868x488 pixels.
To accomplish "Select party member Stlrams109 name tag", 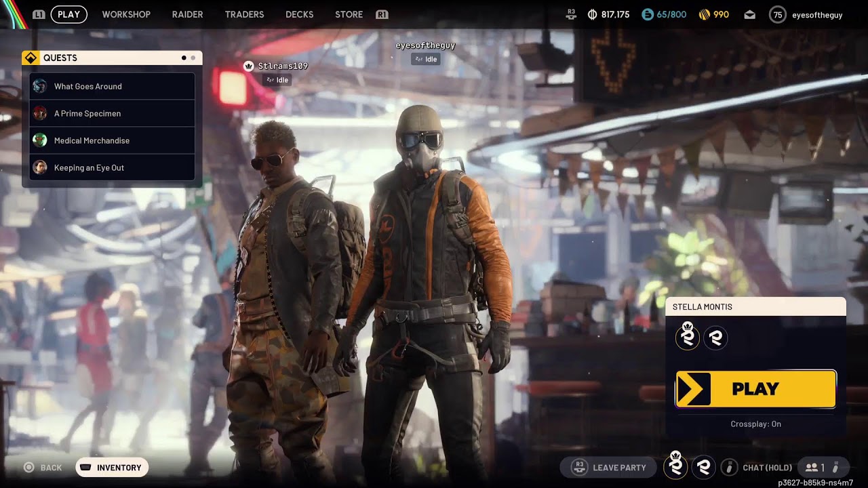I will (x=283, y=66).
